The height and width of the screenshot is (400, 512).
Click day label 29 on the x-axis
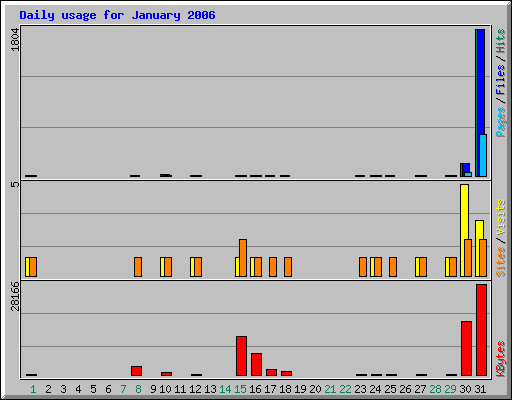450,389
